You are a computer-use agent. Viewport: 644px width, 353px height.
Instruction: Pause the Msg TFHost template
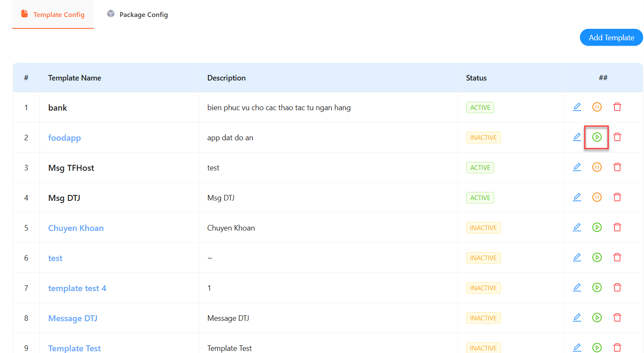pos(597,167)
